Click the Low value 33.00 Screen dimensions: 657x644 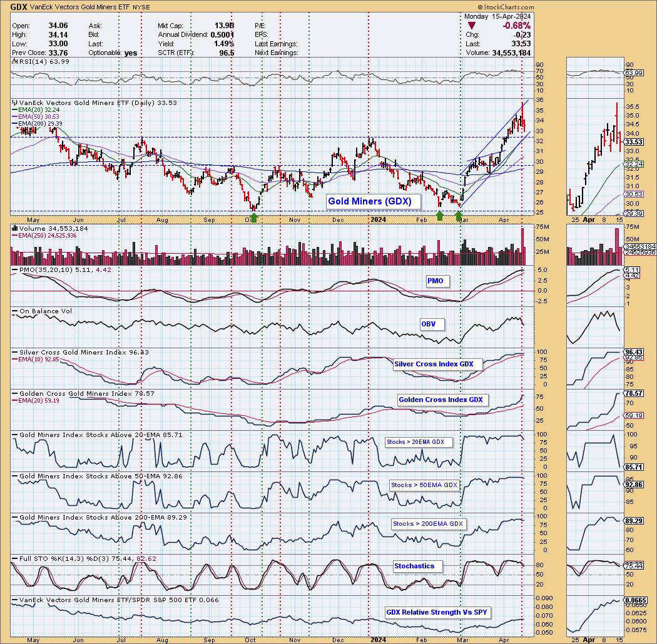tap(58, 44)
